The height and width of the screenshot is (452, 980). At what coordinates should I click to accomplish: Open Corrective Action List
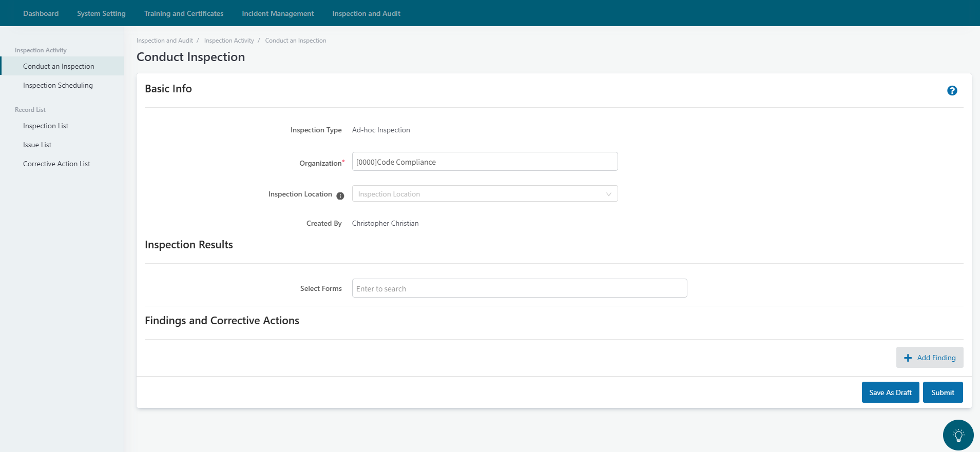coord(56,164)
